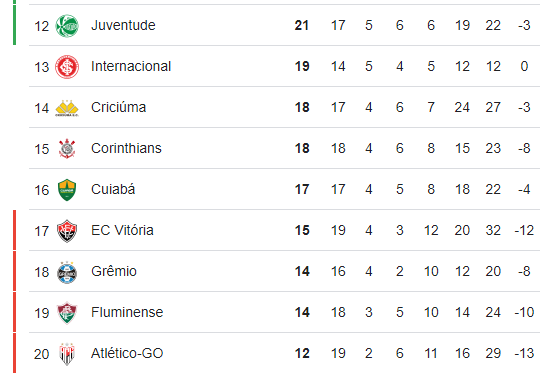The image size is (540, 378).
Task: Open the Atlético-GO team name
Action: (127, 353)
